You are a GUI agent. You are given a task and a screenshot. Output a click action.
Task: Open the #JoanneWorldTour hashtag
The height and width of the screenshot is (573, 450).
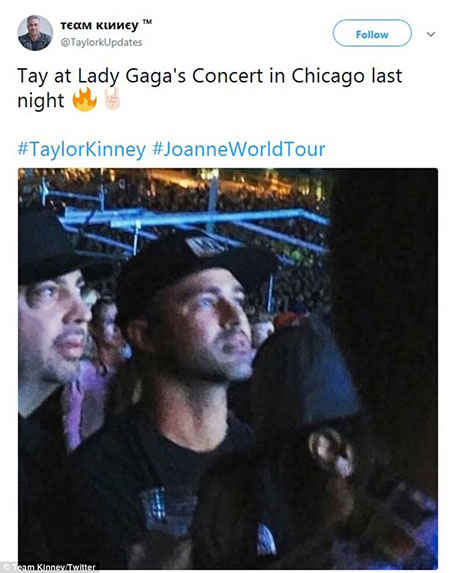pyautogui.click(x=238, y=149)
